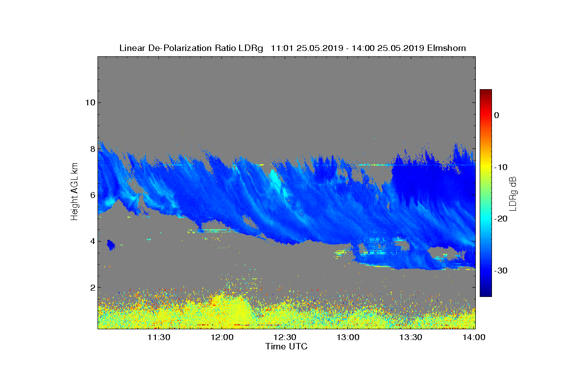Click the small isolated blue blob near 4 km
588x392 pixels.
tap(111, 245)
